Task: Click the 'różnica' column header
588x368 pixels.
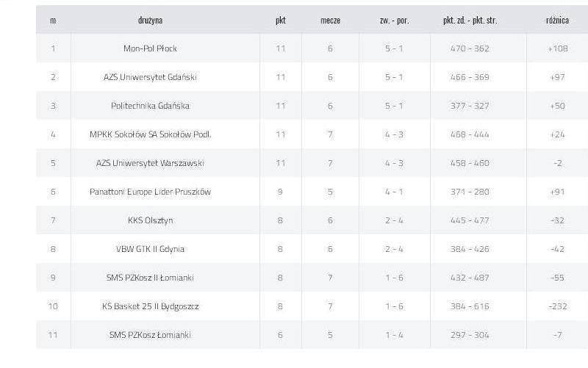Action: 557,21
